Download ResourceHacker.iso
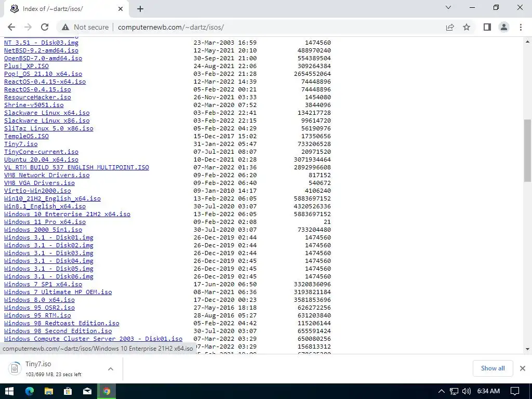 [x=37, y=97]
